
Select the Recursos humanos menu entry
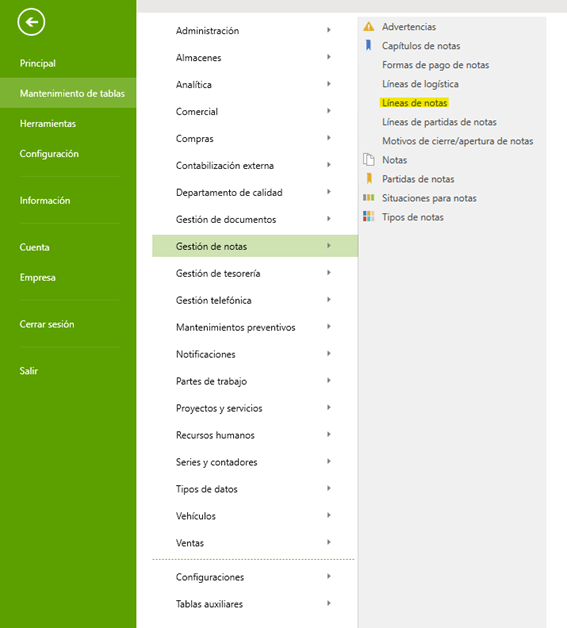[x=255, y=435]
